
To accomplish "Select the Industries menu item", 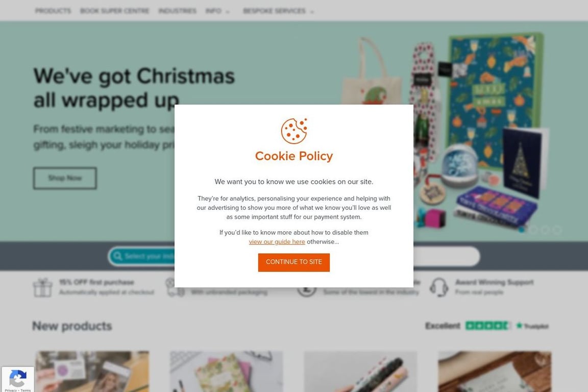I will [178, 11].
